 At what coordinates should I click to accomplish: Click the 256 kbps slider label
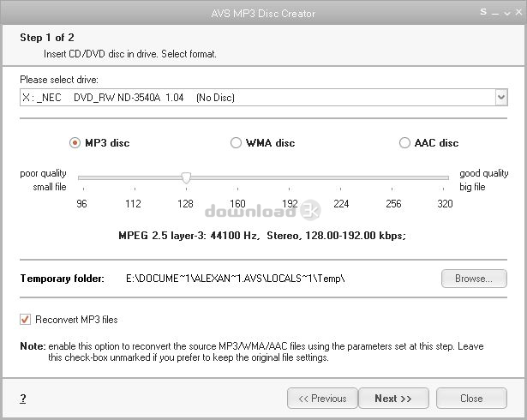[x=393, y=204]
